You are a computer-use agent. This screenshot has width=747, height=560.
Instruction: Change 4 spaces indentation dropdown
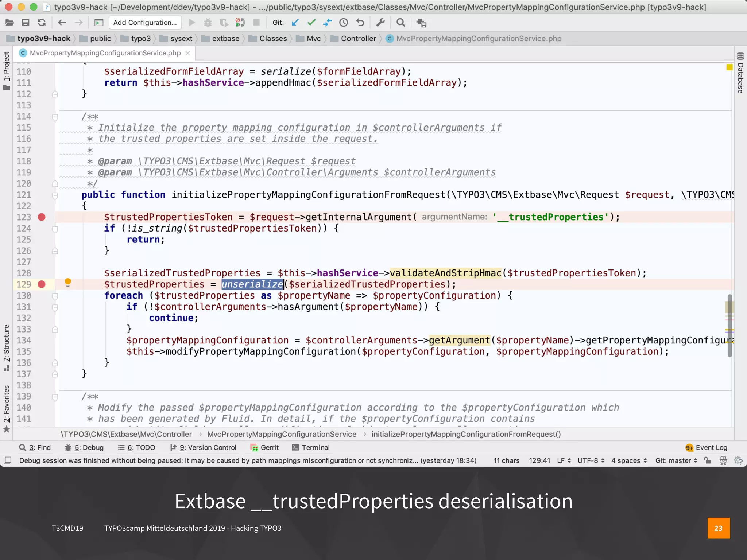629,461
